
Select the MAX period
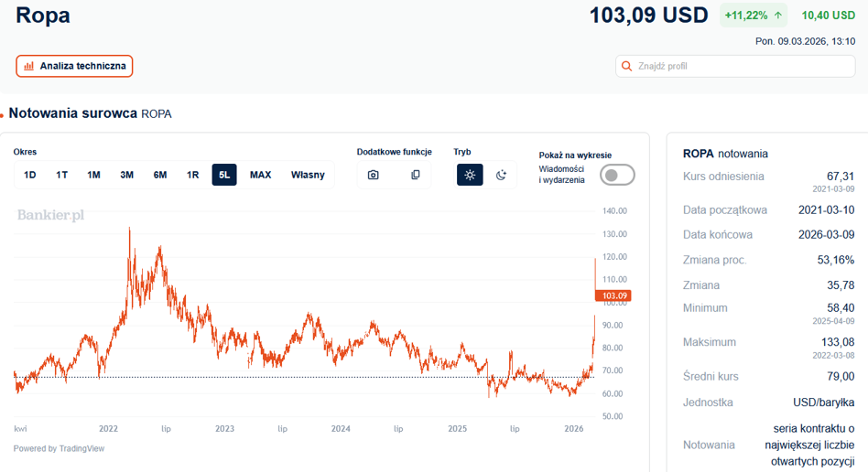click(260, 175)
